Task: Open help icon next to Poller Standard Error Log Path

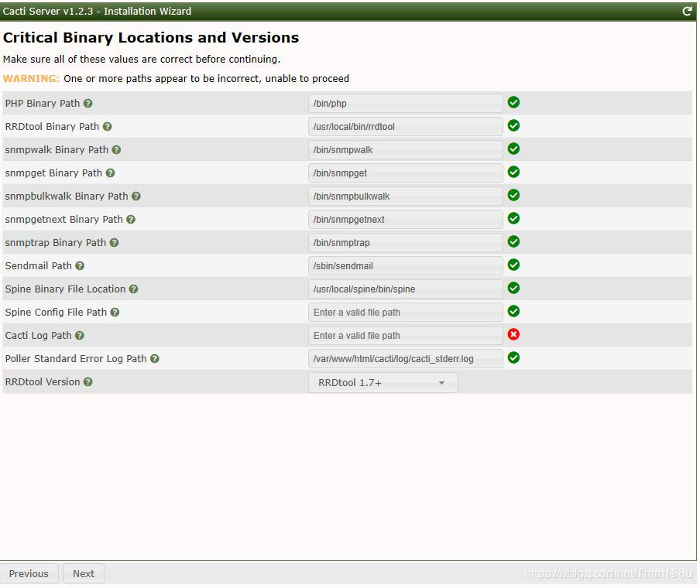Action: pyautogui.click(x=154, y=359)
